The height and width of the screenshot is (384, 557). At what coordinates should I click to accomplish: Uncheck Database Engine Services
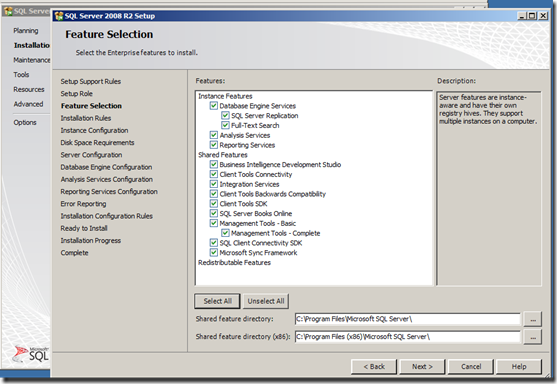(213, 106)
